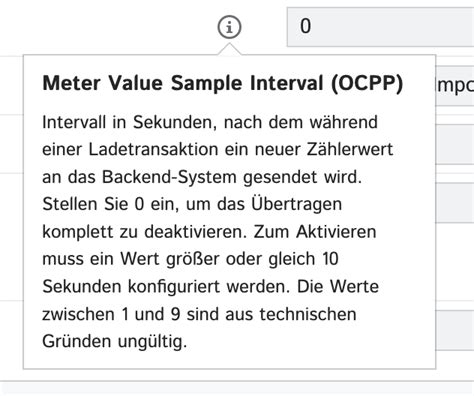Click the "Backend-System" text in the tooltip
Viewport: 474px width, 396px height.
click(169, 177)
